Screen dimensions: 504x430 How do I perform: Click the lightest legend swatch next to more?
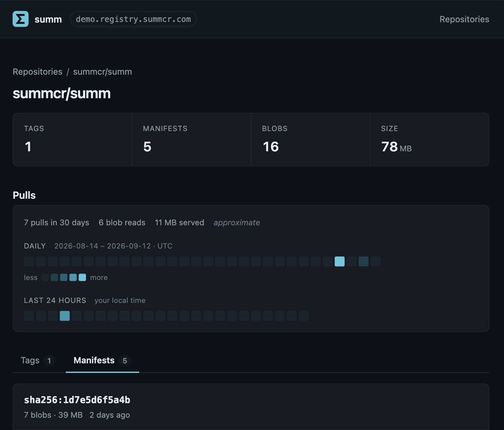(82, 277)
